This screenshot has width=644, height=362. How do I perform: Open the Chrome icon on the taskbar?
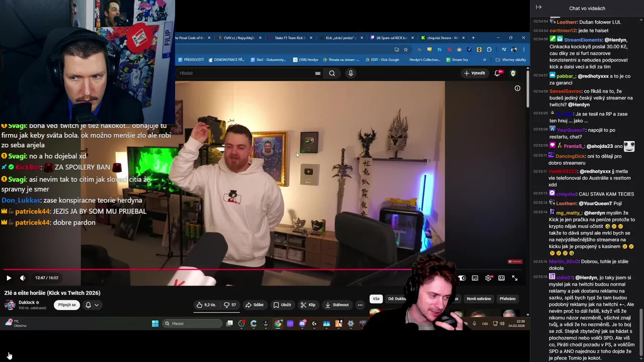[x=278, y=324]
